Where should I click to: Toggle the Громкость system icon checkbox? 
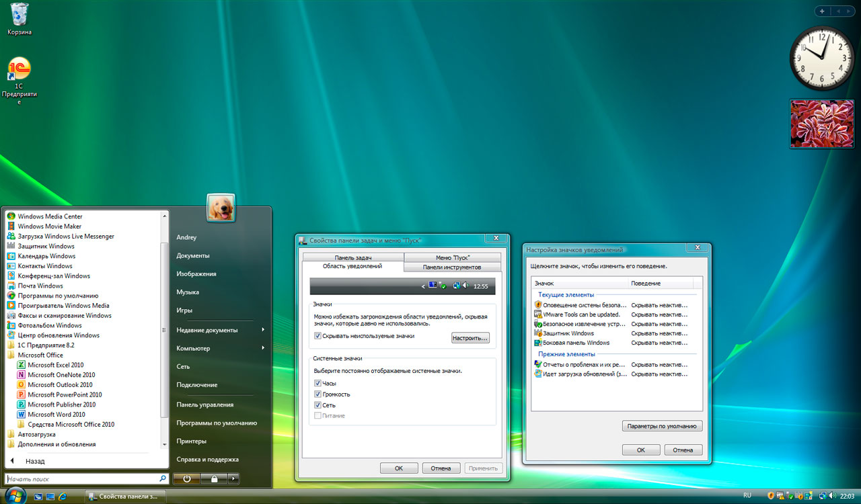coord(317,394)
